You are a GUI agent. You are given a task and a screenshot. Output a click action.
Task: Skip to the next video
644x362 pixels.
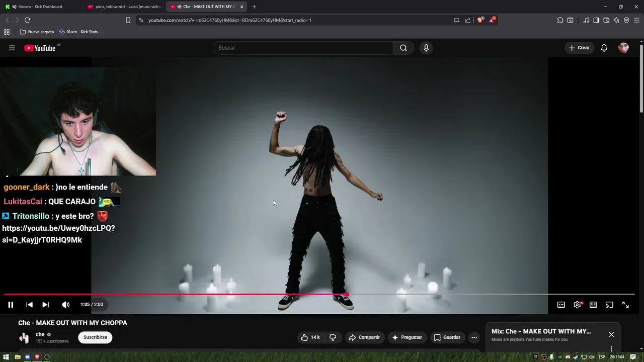click(x=45, y=305)
